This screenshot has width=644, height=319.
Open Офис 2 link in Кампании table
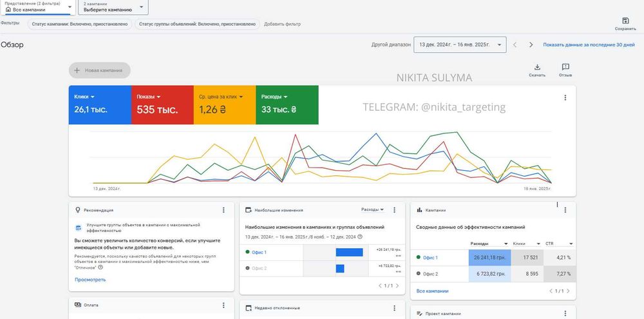coord(430,274)
